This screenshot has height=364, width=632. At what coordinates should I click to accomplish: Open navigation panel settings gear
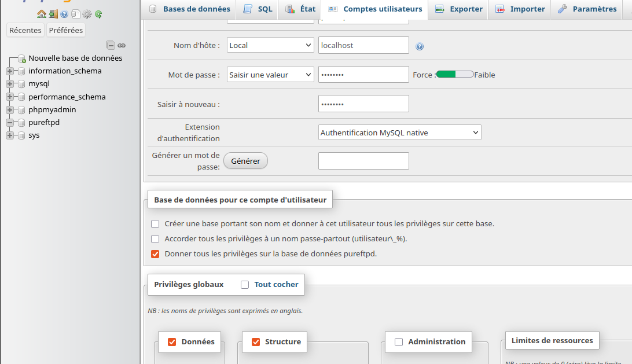(87, 14)
